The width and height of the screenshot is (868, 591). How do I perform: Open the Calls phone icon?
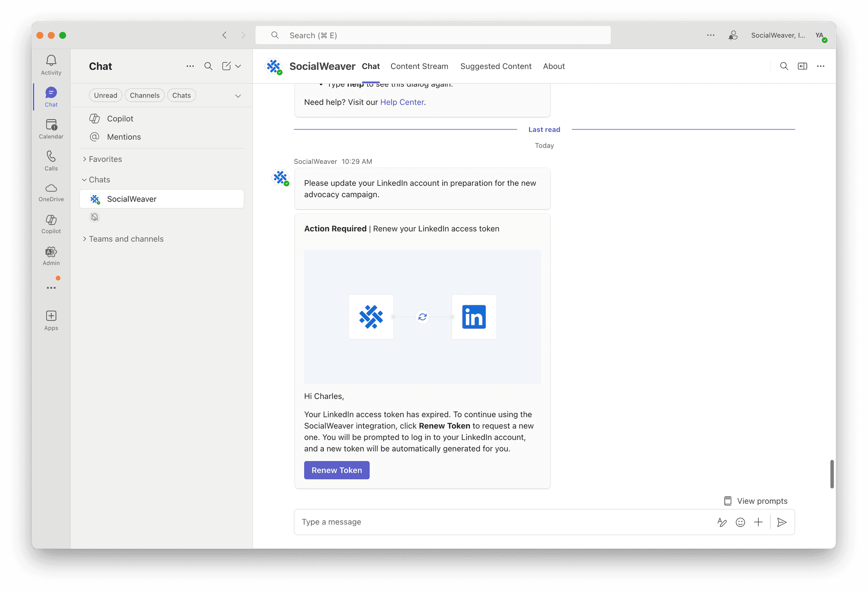click(x=51, y=157)
